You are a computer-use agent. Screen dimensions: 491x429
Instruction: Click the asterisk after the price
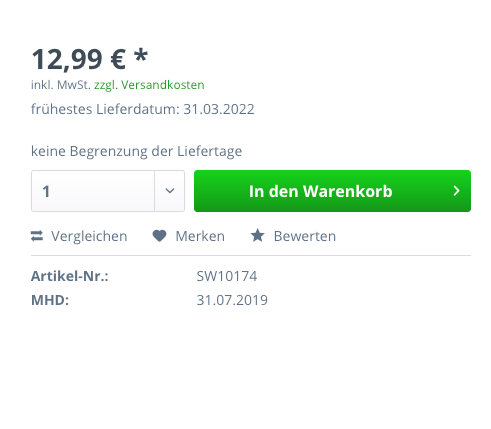141,55
